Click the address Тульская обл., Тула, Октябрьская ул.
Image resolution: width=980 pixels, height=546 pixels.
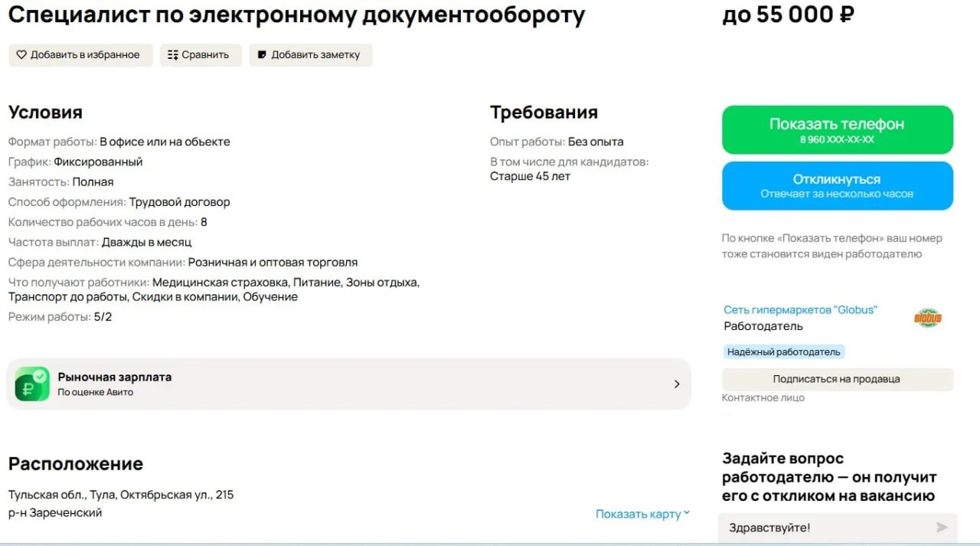pos(121,495)
